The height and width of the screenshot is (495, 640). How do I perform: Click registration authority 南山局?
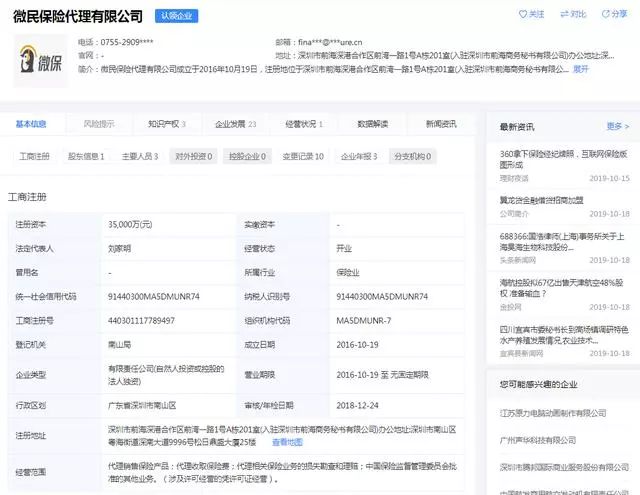coord(119,345)
